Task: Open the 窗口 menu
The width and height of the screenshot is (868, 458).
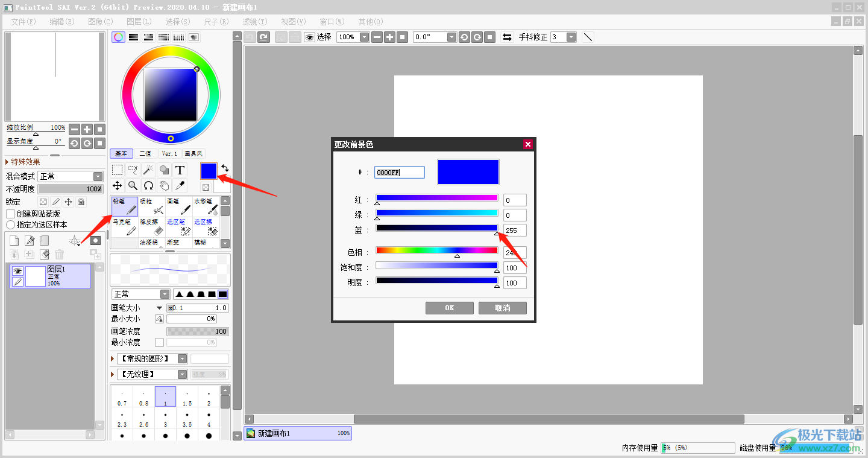Action: point(332,21)
